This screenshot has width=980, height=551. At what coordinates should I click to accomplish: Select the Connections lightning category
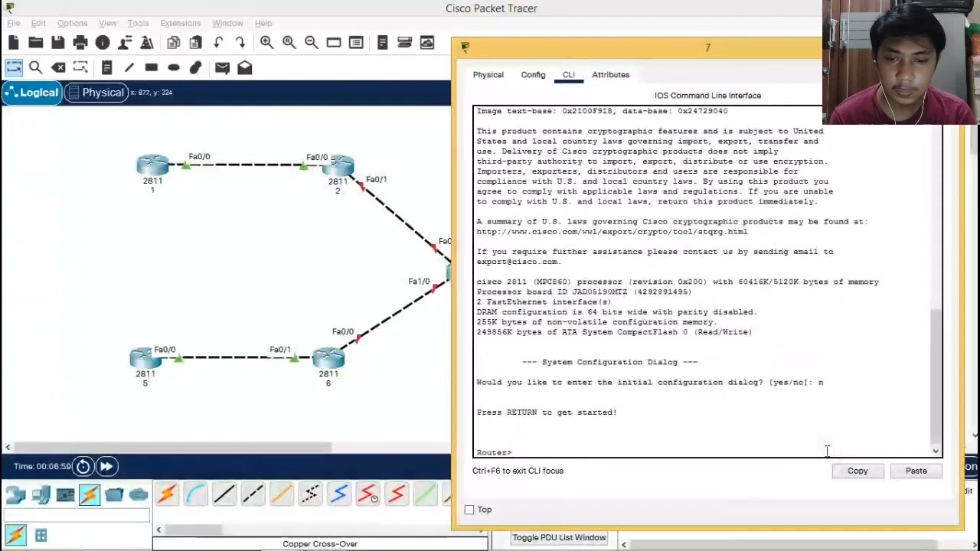coord(90,495)
